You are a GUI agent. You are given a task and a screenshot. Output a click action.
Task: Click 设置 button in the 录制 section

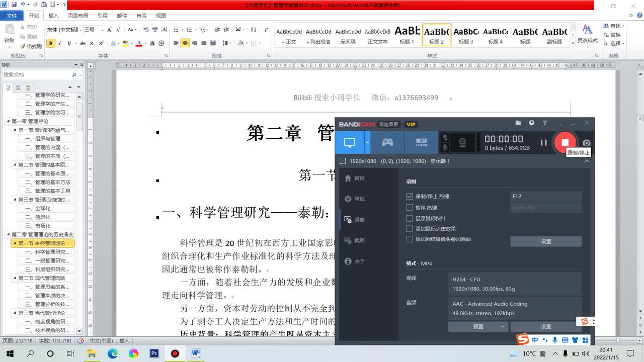[x=546, y=242]
